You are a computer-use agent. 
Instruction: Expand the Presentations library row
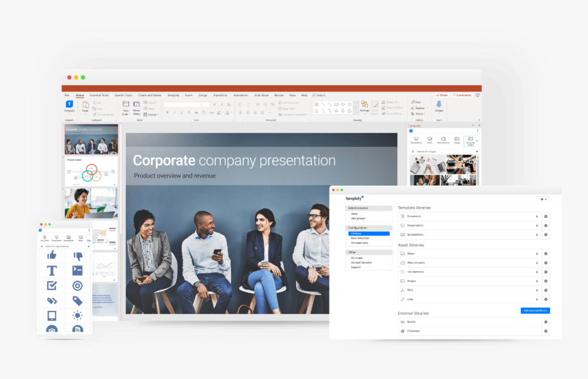click(x=537, y=225)
